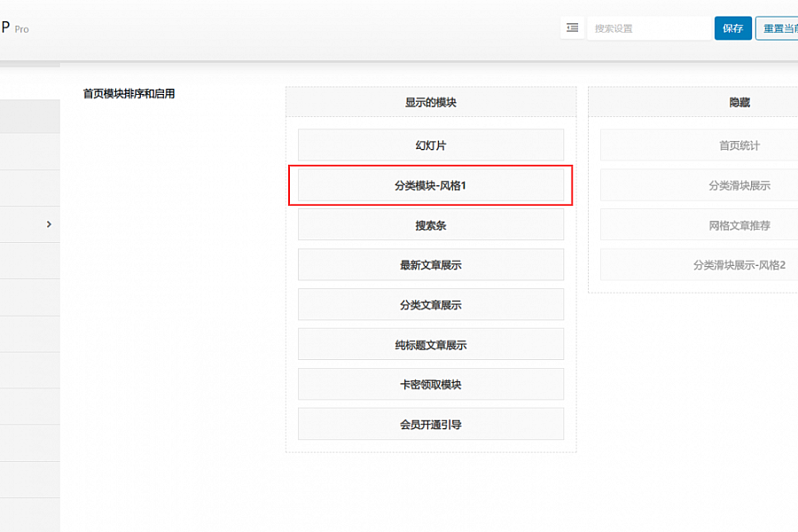Select the highlighted 分类模块-风格1 module

tap(430, 185)
